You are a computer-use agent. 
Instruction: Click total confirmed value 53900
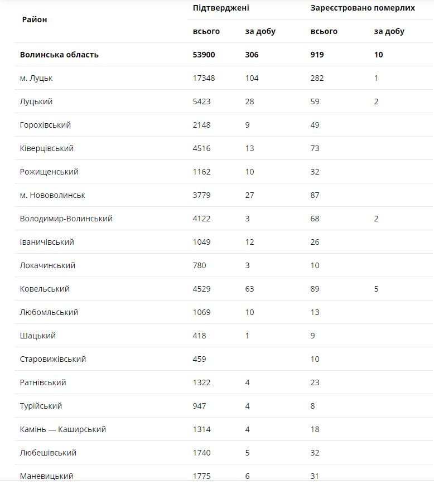[x=204, y=55]
